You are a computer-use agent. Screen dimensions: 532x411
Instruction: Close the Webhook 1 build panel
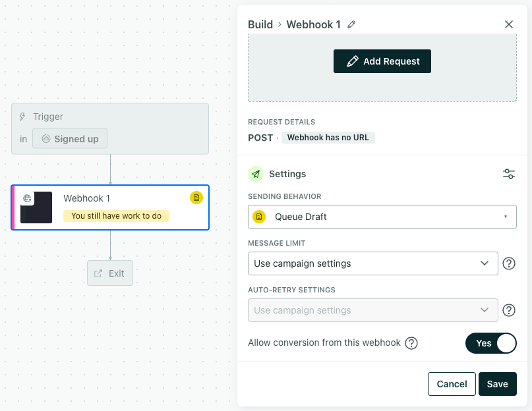(x=508, y=24)
